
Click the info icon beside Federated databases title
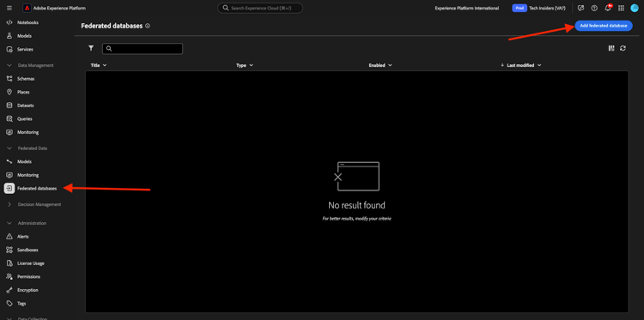point(148,26)
